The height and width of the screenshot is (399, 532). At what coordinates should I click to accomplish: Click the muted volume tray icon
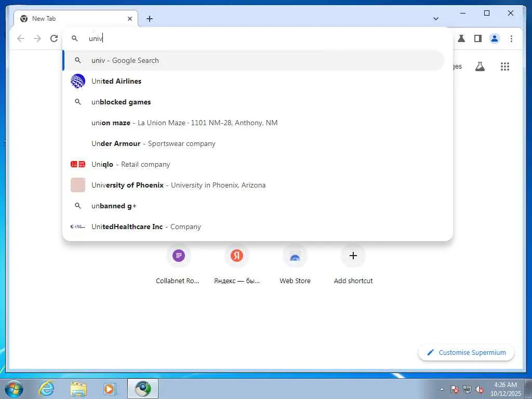[x=480, y=389]
